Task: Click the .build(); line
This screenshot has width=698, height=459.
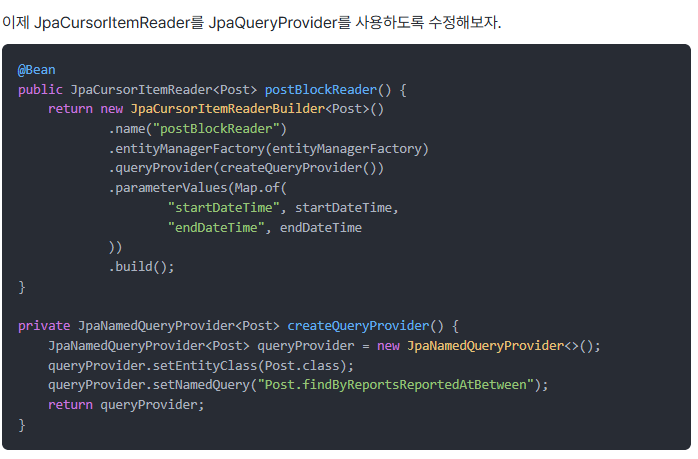Action: [141, 267]
